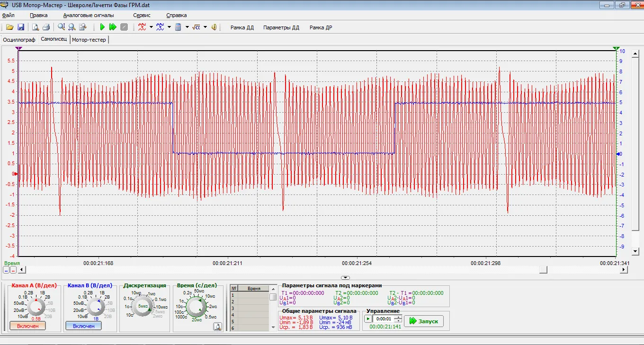Zoom horizontally with the second magnifier icon
Screen dimensions: 644x345
click(72, 27)
